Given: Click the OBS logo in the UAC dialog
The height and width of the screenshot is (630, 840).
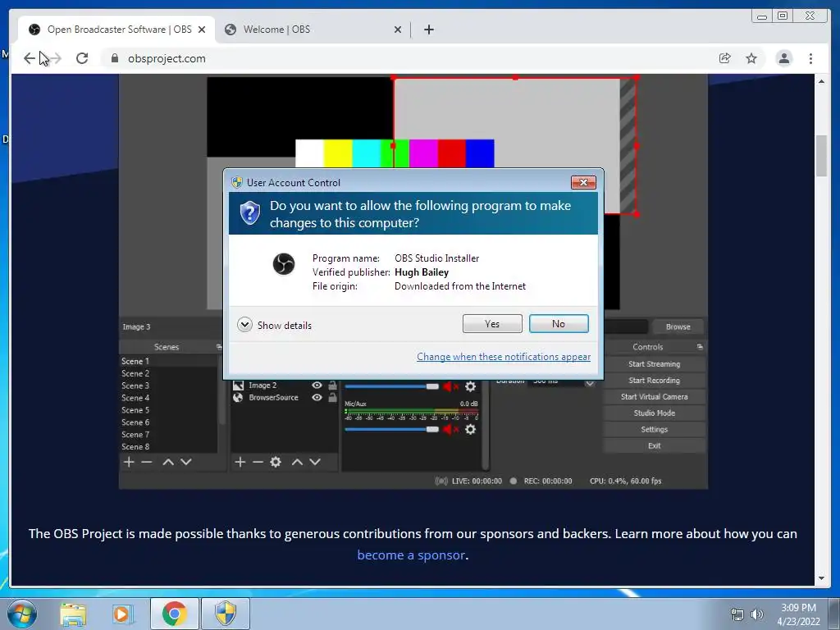Looking at the screenshot, I should coord(283,264).
